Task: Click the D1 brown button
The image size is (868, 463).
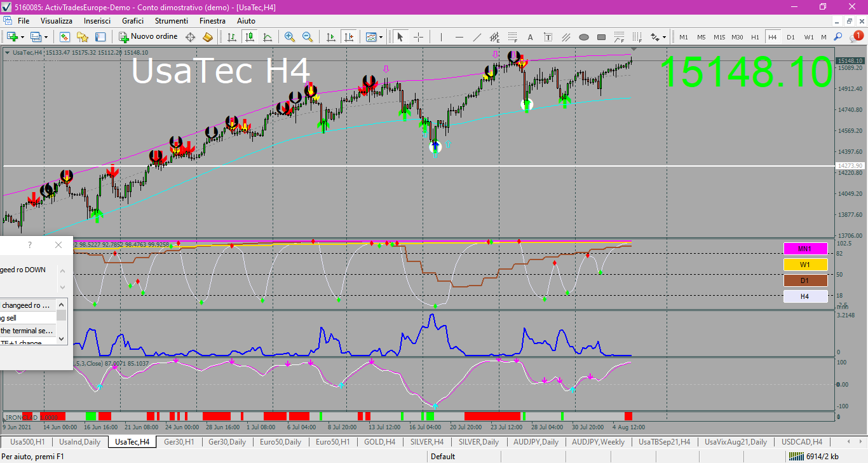Action: click(805, 280)
